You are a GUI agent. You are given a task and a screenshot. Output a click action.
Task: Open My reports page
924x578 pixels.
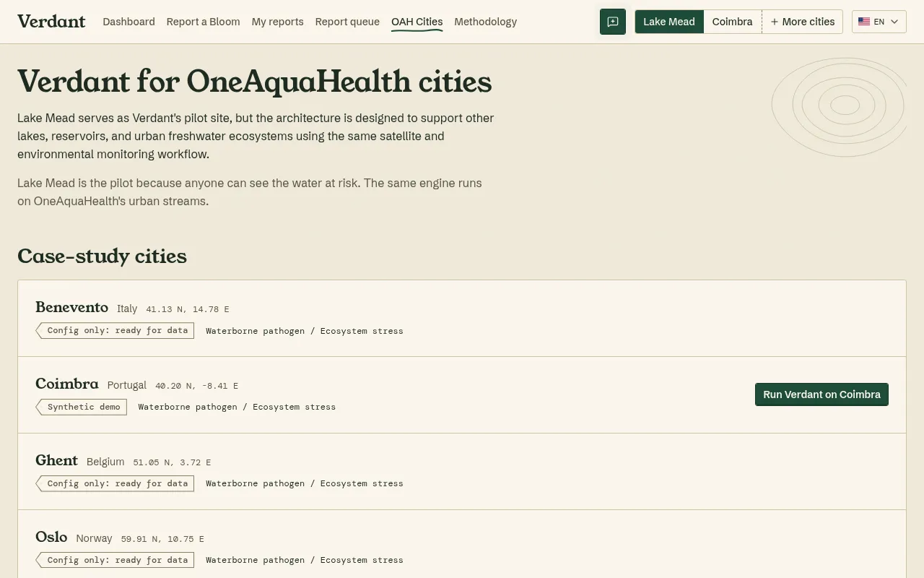277,22
